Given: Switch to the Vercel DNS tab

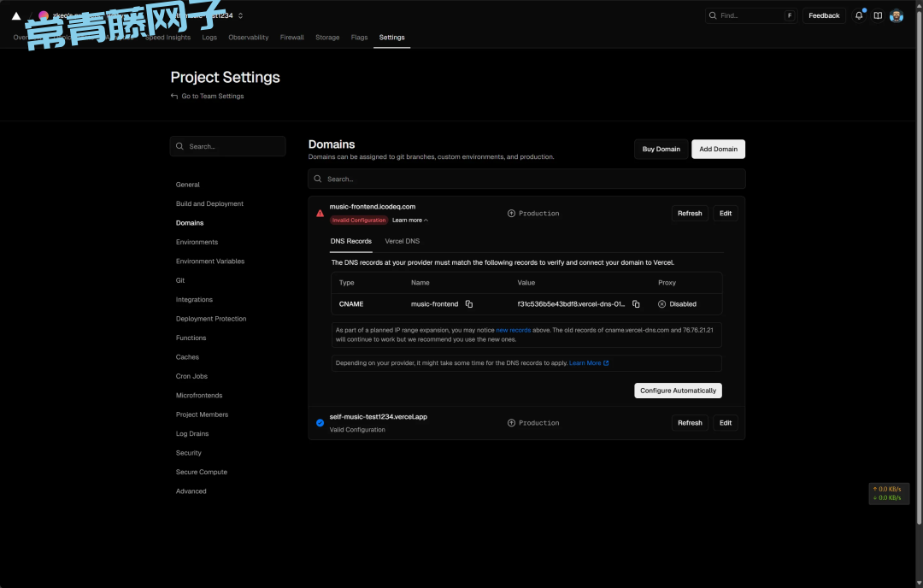Looking at the screenshot, I should tap(402, 241).
